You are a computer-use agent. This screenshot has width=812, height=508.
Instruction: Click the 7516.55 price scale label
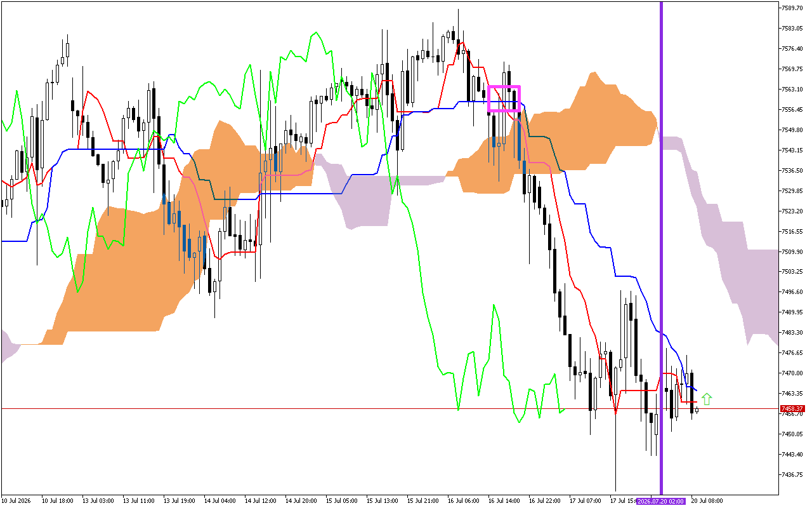(x=793, y=232)
